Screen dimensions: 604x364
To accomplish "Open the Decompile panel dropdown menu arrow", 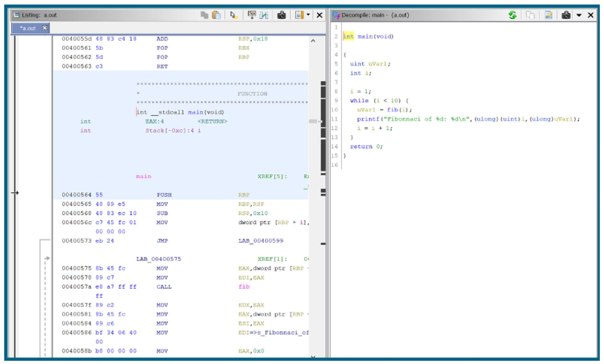I will click(x=579, y=15).
